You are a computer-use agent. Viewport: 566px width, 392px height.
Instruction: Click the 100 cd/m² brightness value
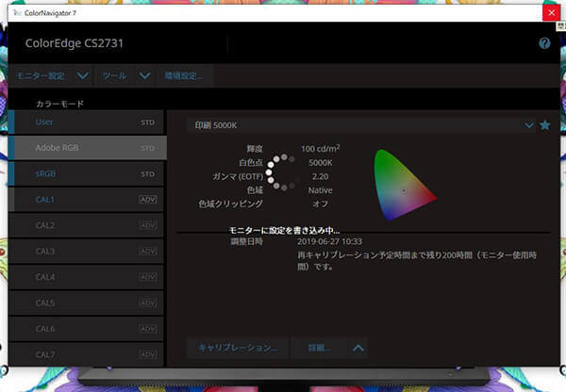[x=321, y=149]
